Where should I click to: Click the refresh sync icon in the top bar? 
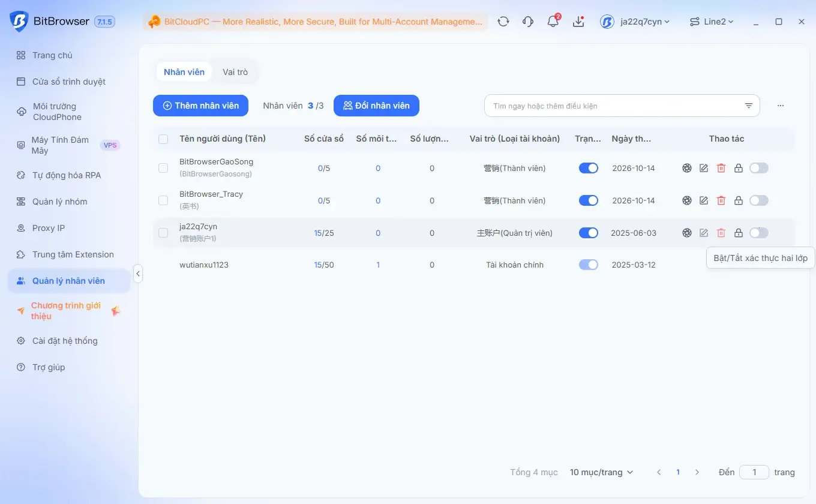click(x=503, y=22)
